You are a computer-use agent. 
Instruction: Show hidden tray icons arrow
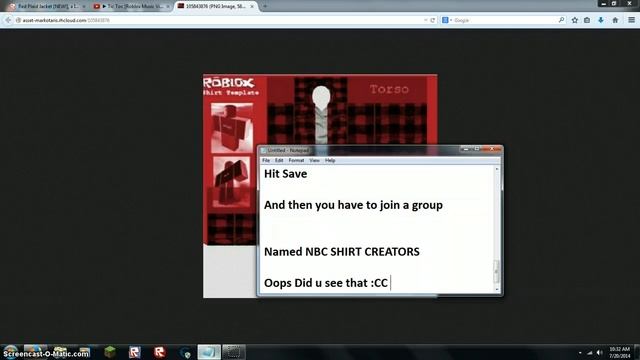click(580, 353)
